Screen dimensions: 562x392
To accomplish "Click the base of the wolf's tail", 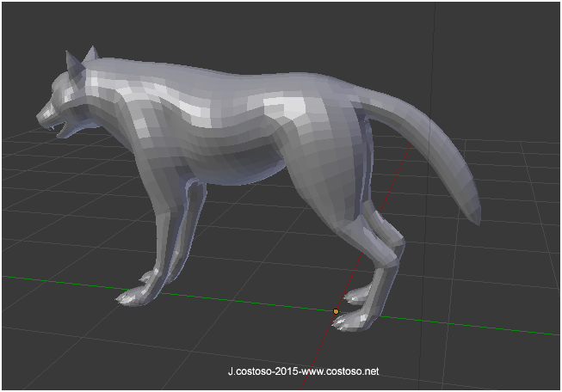I will [x=370, y=103].
